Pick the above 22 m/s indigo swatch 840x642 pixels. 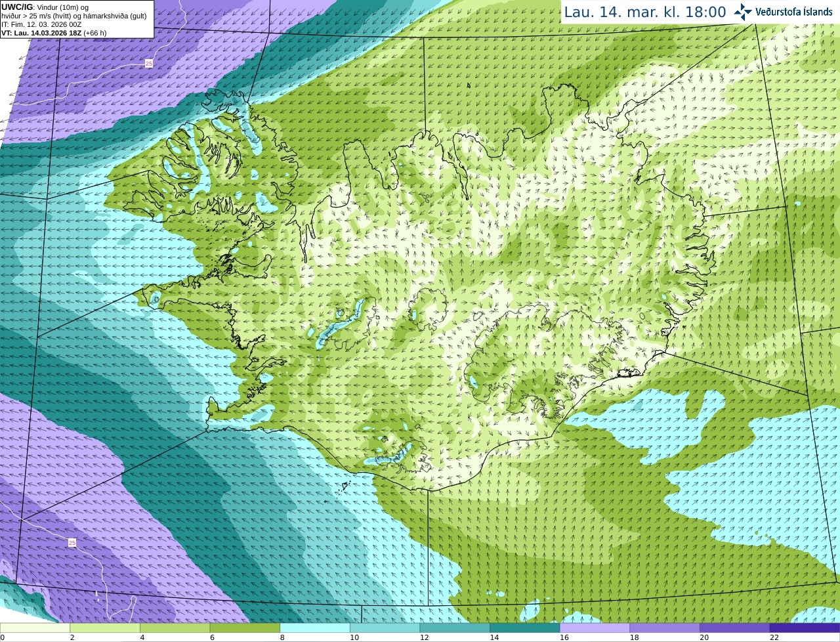(x=805, y=628)
